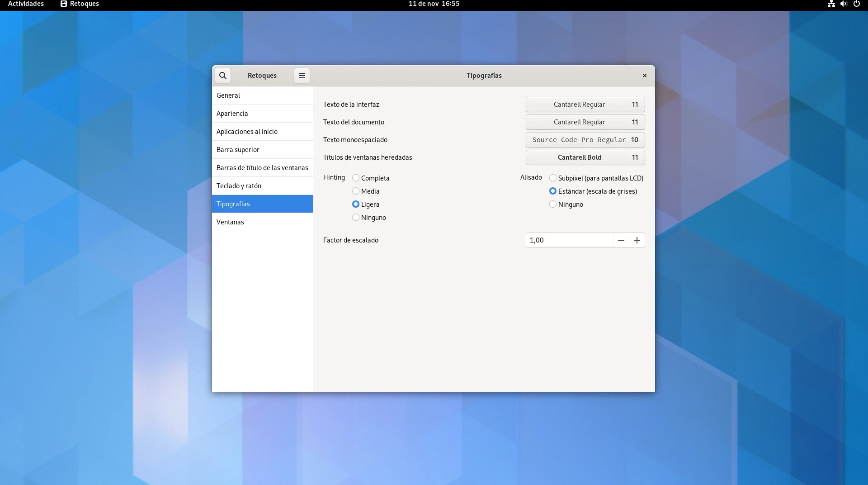This screenshot has height=485, width=868.
Task: Click Actividades in the top bar
Action: tap(26, 4)
